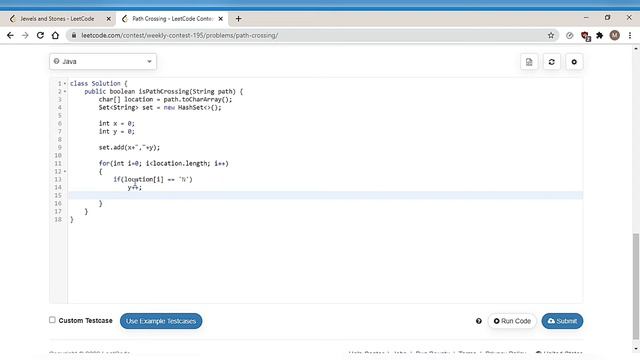Reload the Path Crossing page

(x=40, y=36)
